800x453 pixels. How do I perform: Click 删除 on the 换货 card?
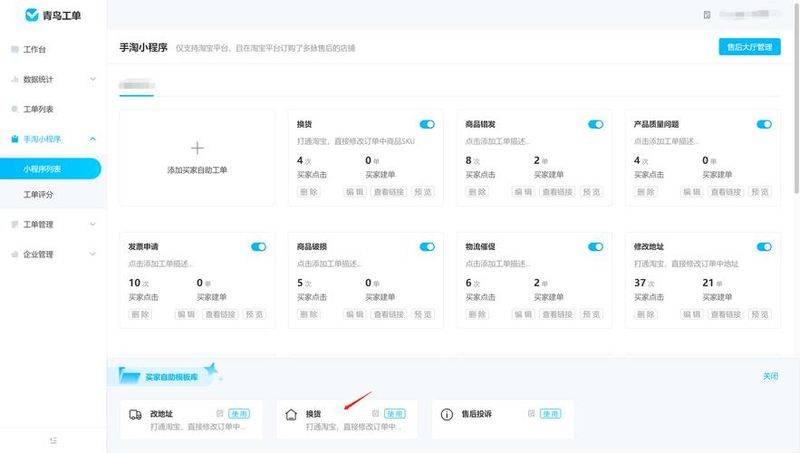[x=308, y=192]
